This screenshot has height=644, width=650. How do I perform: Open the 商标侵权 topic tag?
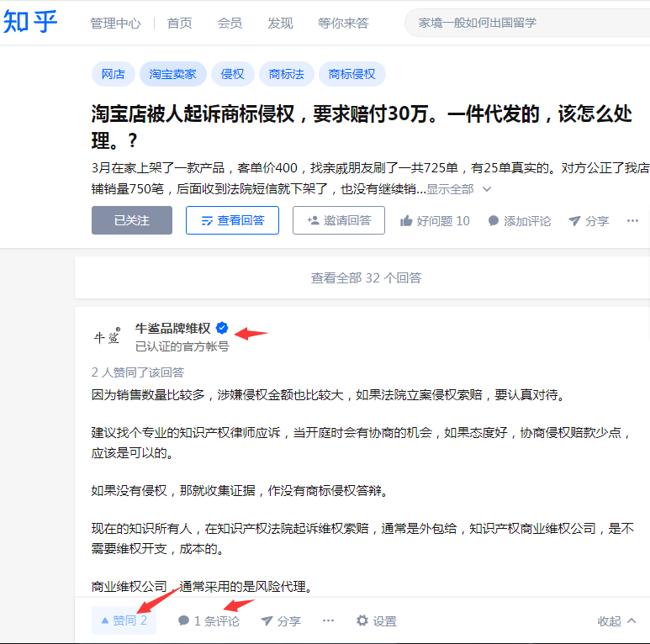[352, 74]
